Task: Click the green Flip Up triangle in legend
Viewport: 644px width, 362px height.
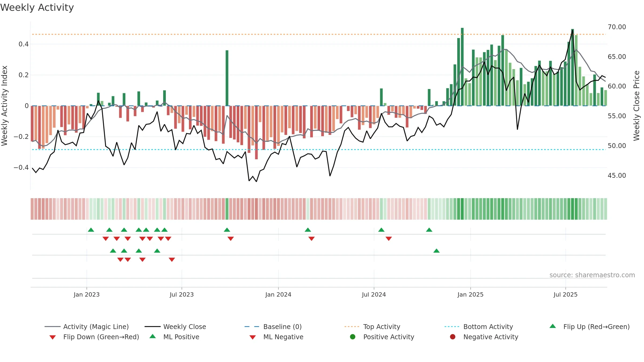Action: 552,326
